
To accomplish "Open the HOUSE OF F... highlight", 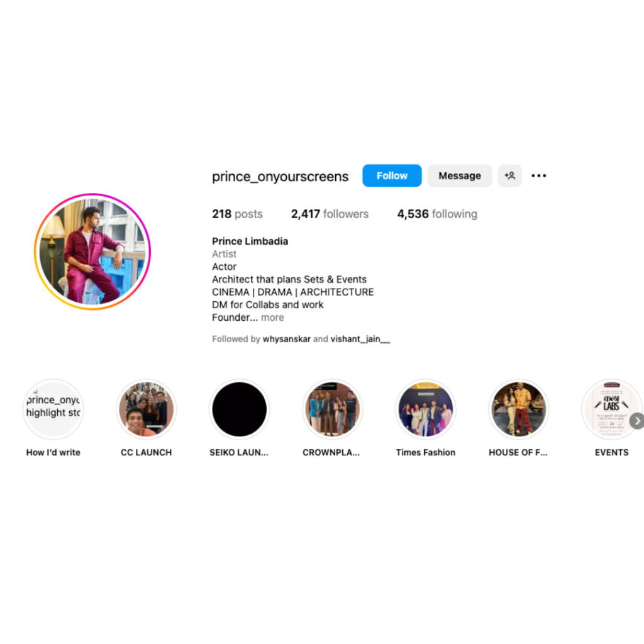I will 519,409.
